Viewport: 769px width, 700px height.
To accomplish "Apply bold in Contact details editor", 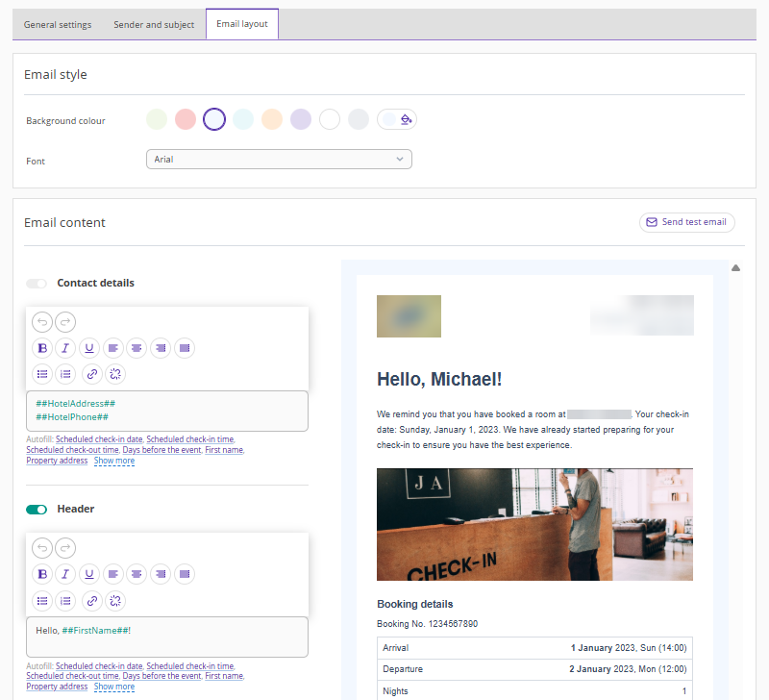I will [42, 348].
